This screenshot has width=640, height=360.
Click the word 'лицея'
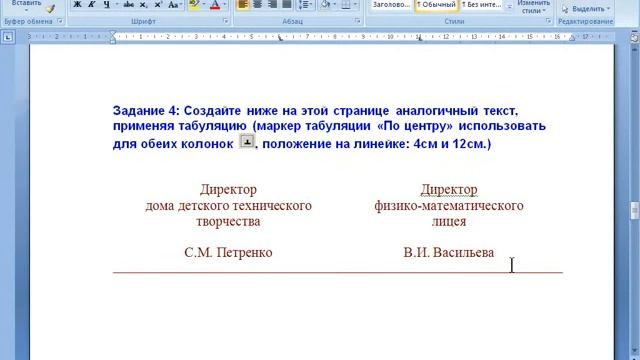pyautogui.click(x=449, y=222)
